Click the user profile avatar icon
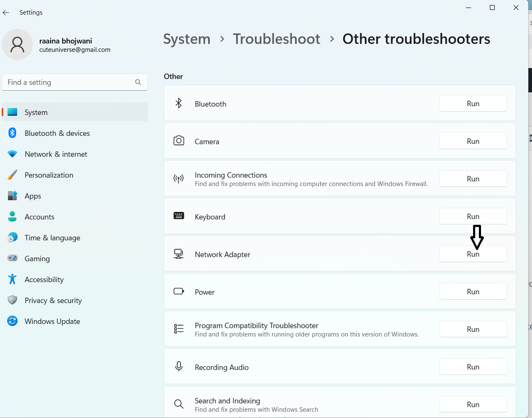Image resolution: width=532 pixels, height=418 pixels. [x=18, y=45]
